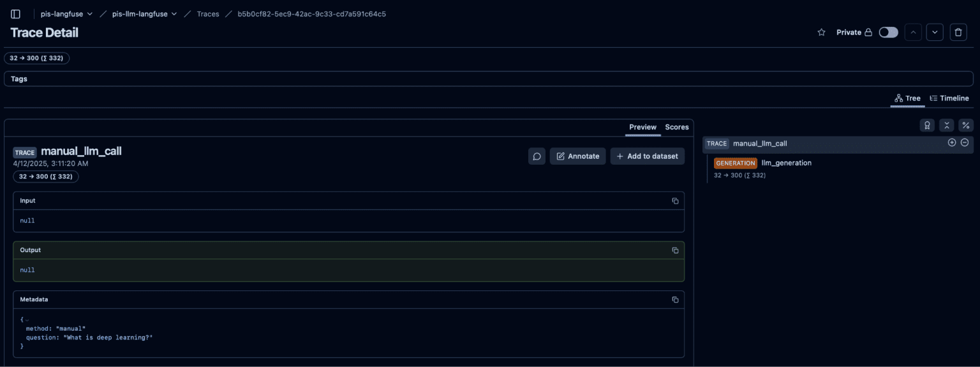Open the Preview tab
The width and height of the screenshot is (980, 367).
[x=642, y=127]
